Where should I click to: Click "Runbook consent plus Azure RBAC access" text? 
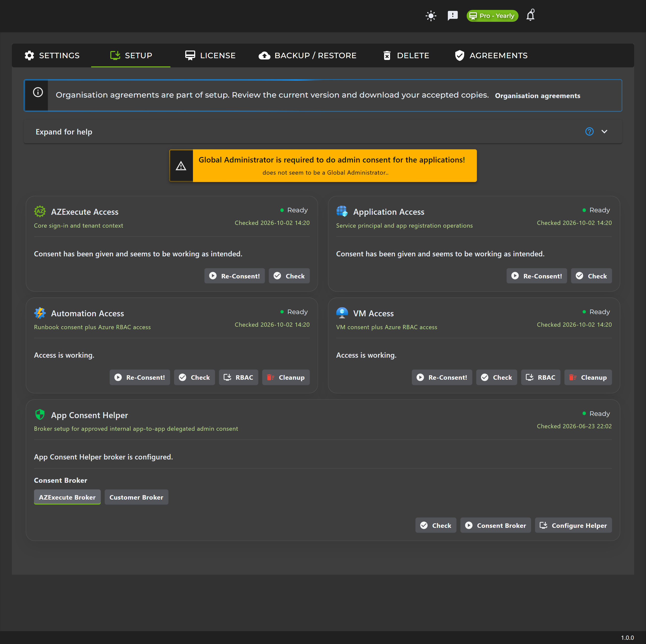click(x=92, y=327)
